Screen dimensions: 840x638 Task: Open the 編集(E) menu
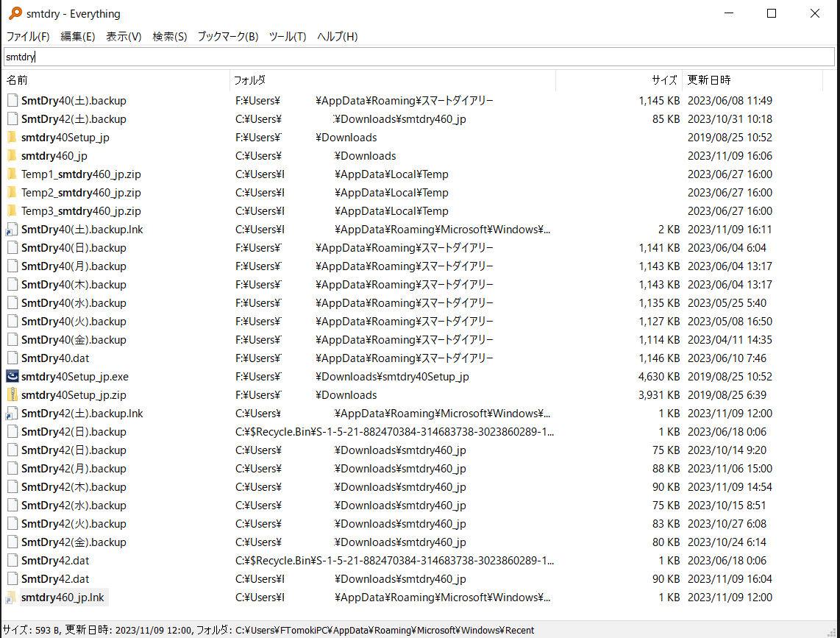click(x=78, y=37)
